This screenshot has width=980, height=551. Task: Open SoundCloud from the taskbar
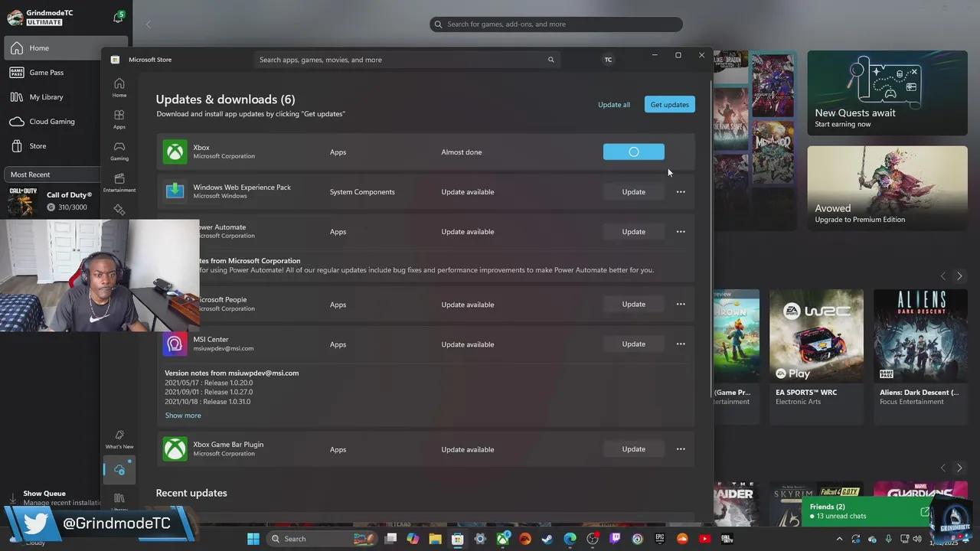[x=682, y=539]
